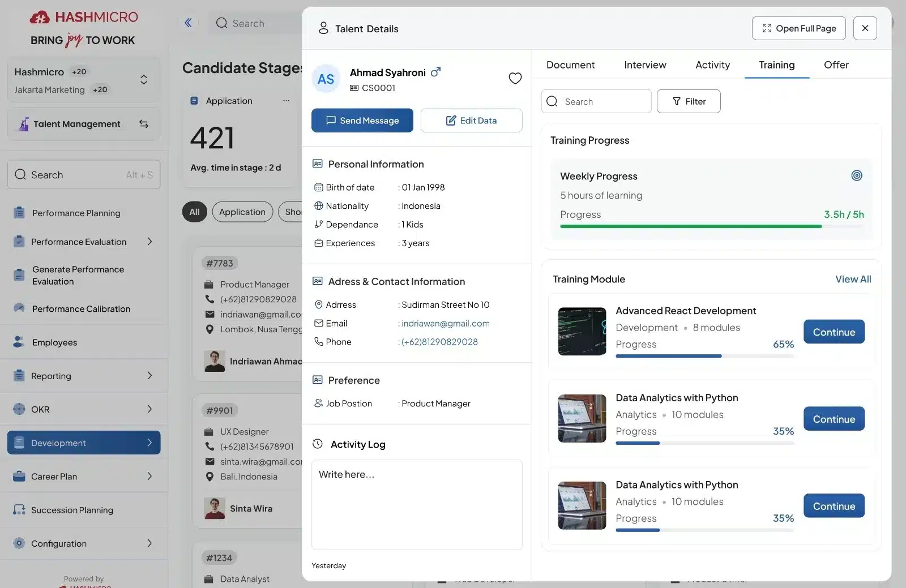Select the Application filter chip

[242, 212]
